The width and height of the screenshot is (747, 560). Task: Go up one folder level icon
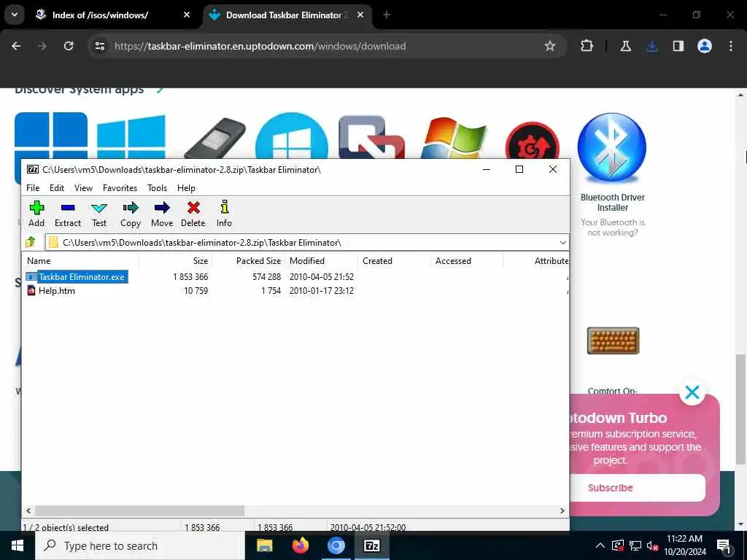pyautogui.click(x=31, y=242)
